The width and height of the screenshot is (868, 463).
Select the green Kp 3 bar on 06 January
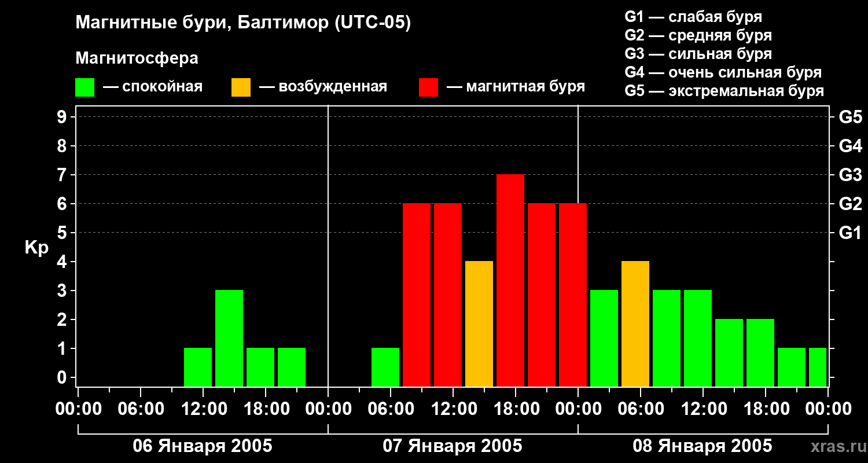click(x=229, y=338)
